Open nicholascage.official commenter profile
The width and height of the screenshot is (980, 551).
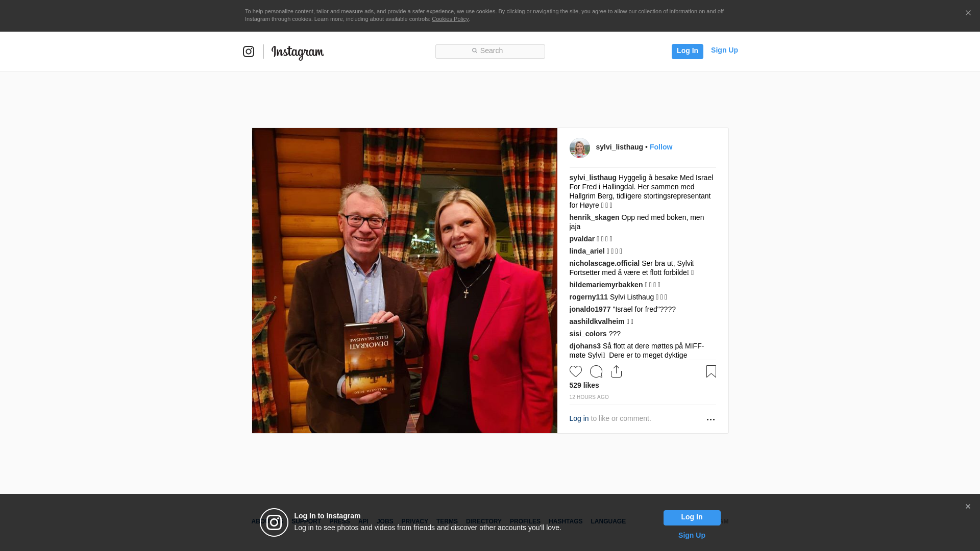tap(604, 263)
